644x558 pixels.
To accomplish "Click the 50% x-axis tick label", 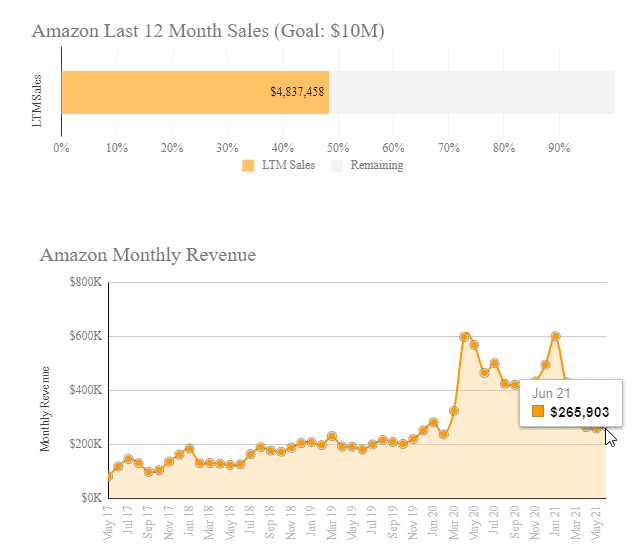I will coord(338,148).
